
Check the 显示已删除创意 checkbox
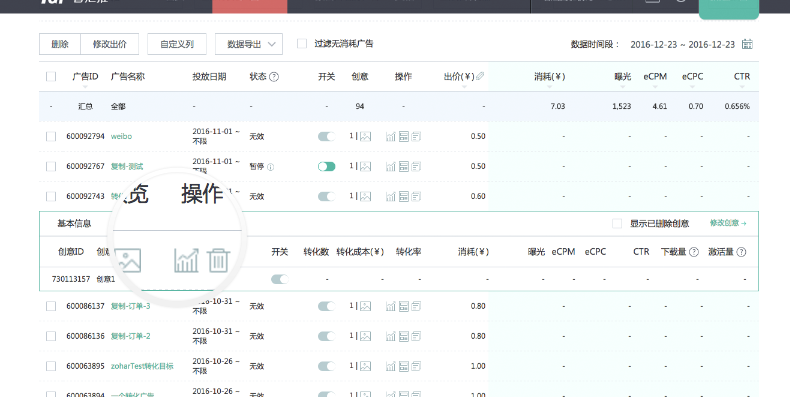click(617, 224)
